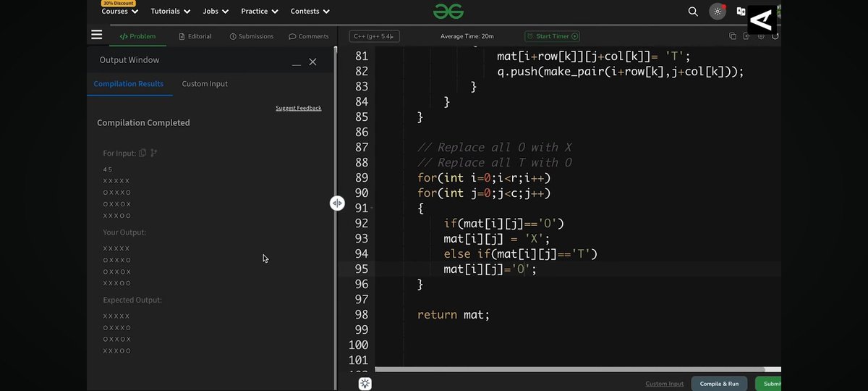Open the hamburger sidebar menu
The image size is (868, 391).
point(97,35)
